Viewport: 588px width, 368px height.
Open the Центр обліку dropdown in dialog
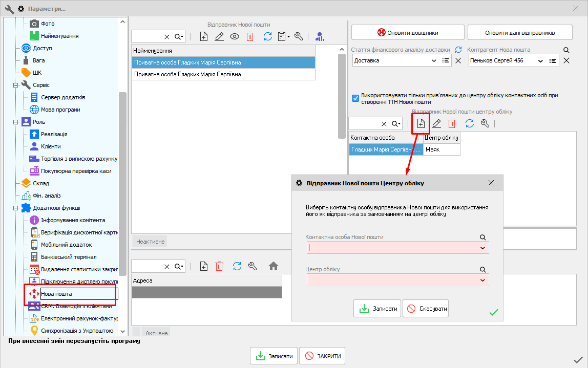click(x=482, y=280)
